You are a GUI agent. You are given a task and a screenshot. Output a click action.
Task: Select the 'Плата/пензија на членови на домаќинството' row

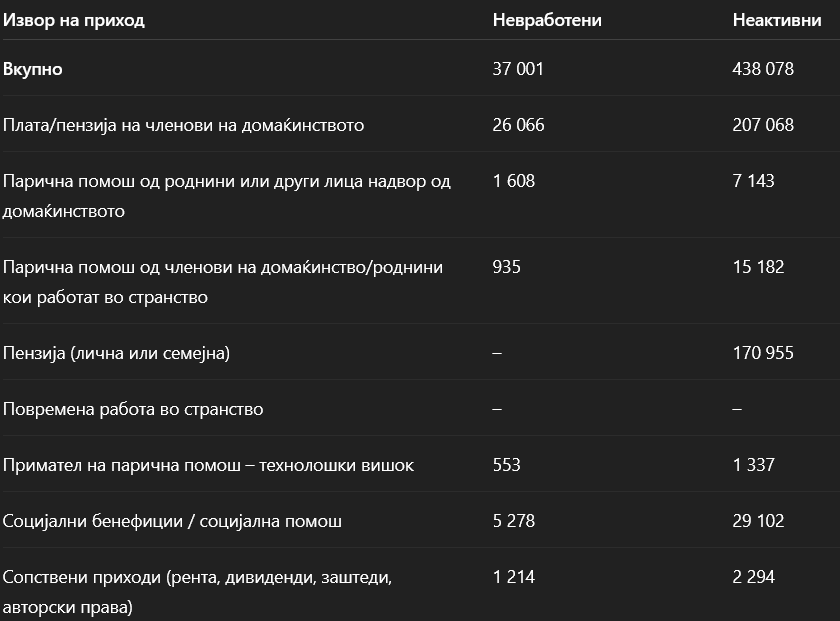(184, 125)
